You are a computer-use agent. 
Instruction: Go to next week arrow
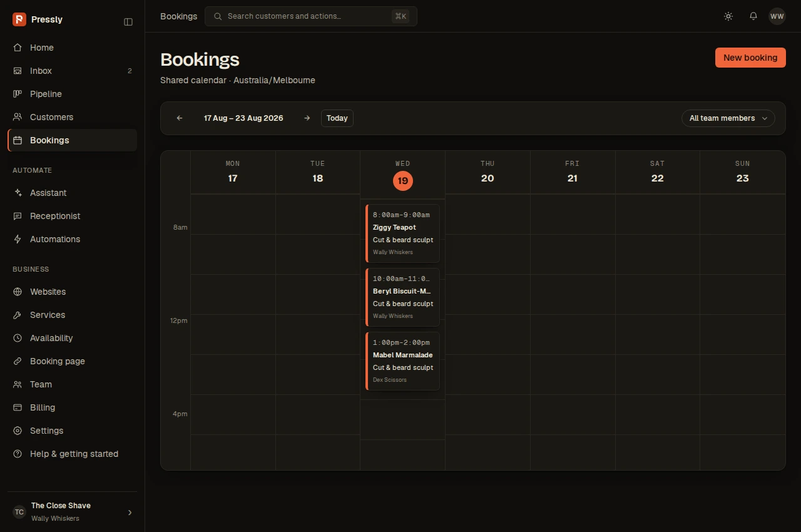pos(307,118)
